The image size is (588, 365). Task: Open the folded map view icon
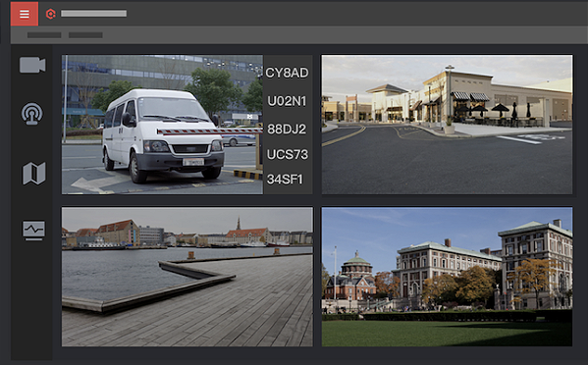coord(34,173)
